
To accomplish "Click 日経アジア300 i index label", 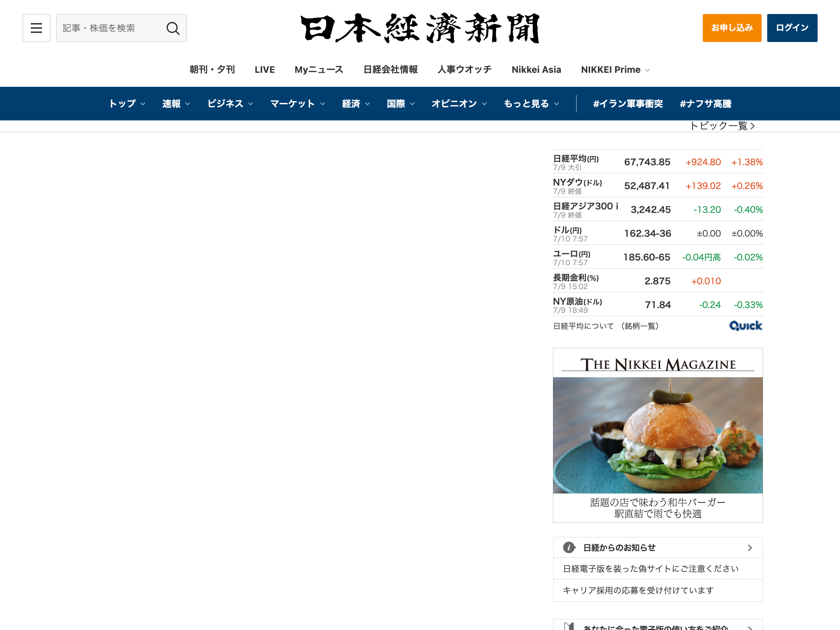I will [x=586, y=206].
